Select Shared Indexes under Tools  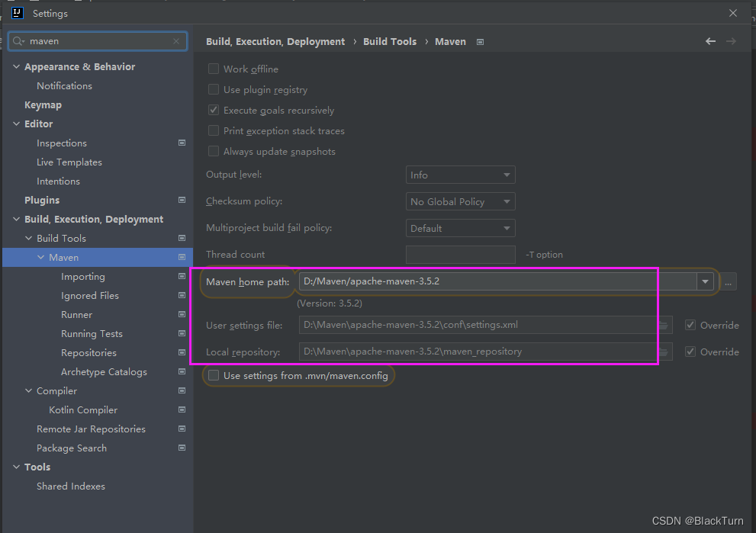point(71,486)
